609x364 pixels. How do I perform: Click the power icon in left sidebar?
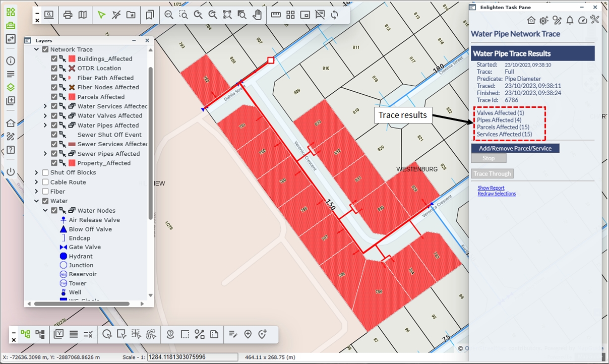click(11, 172)
